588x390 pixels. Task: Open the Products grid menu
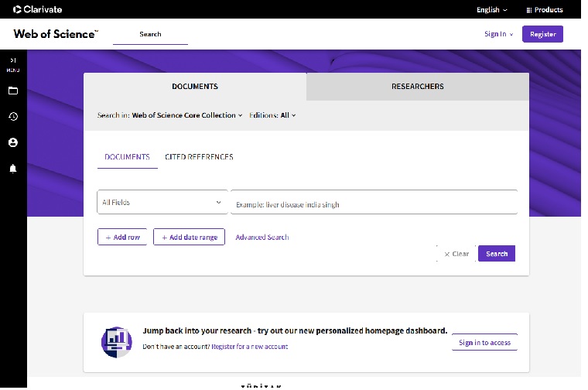544,10
